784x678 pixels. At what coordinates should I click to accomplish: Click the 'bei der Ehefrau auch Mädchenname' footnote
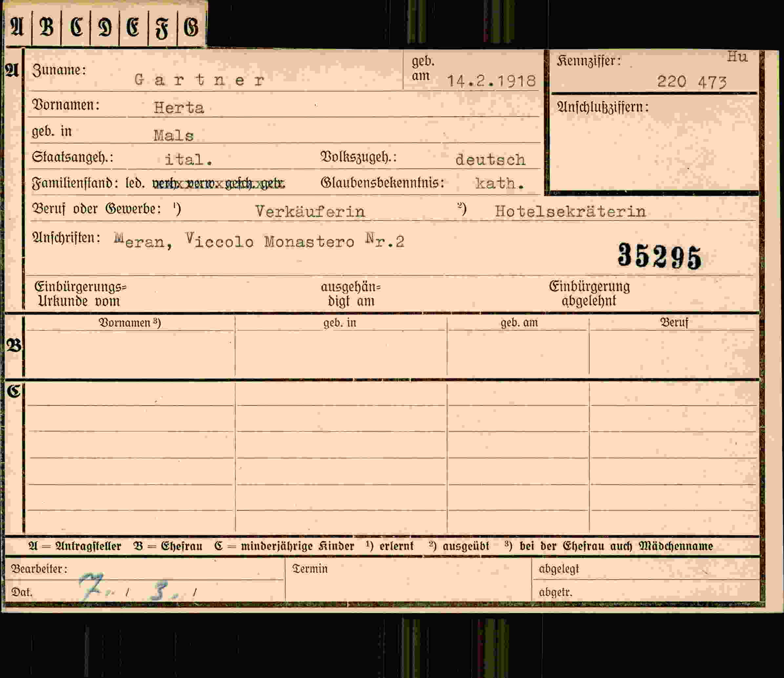pos(616,546)
